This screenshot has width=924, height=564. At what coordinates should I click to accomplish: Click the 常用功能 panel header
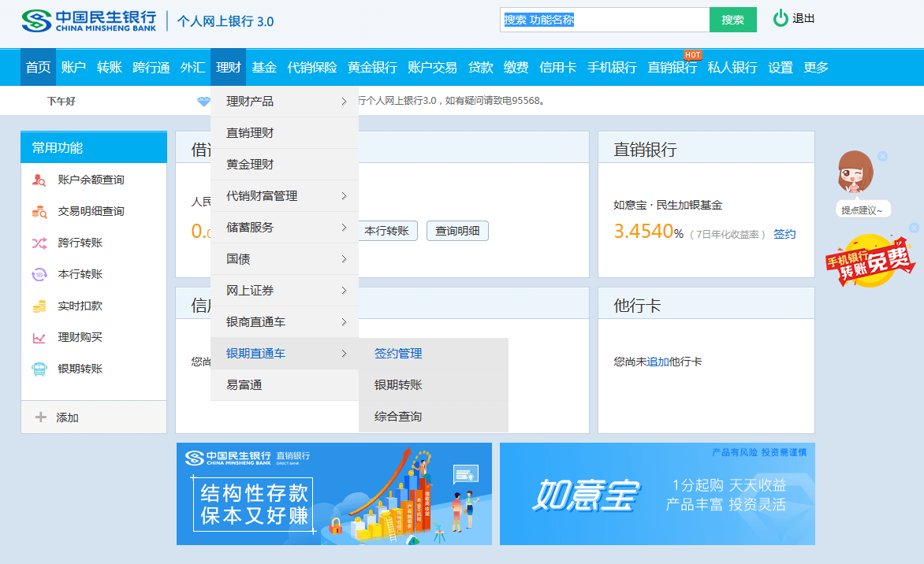click(x=94, y=147)
